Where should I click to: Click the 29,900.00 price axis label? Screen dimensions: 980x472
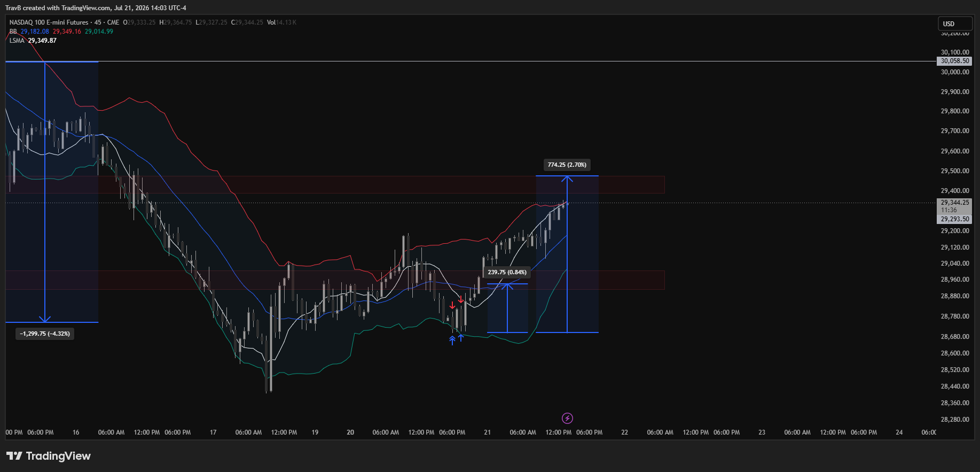click(955, 92)
